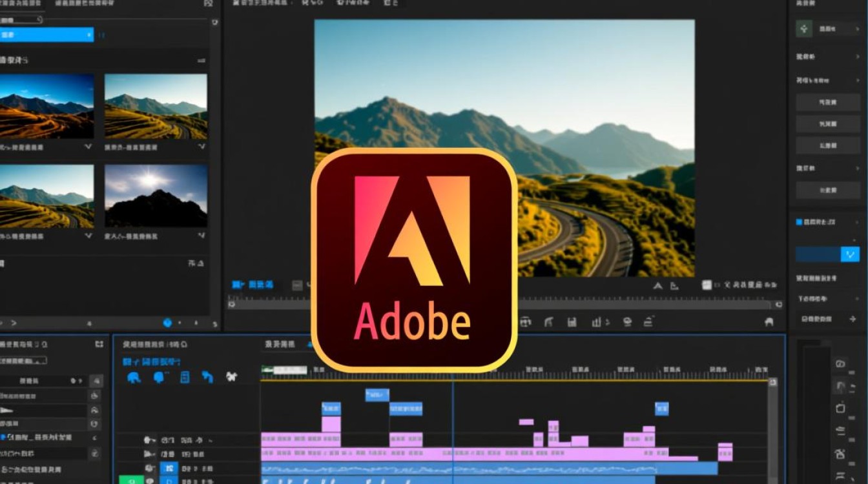The height and width of the screenshot is (484, 868).
Task: Click the floppy-disk-shaped icon in the transport row
Action: pyautogui.click(x=571, y=321)
